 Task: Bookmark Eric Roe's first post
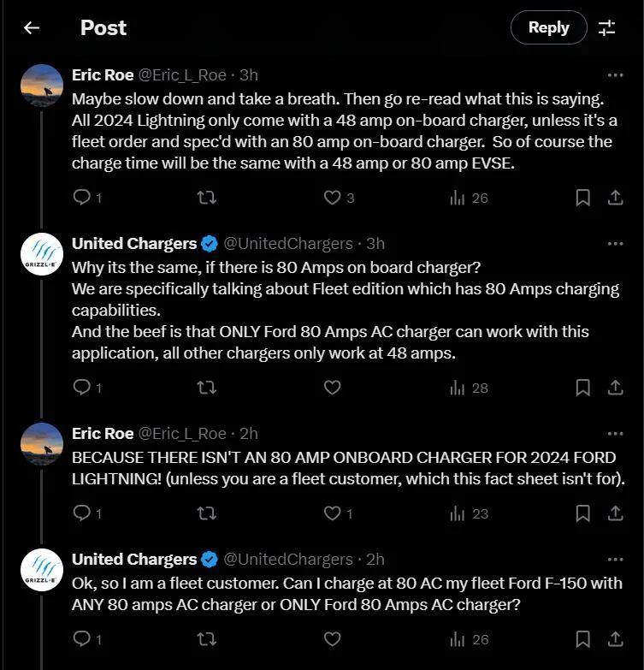click(582, 198)
